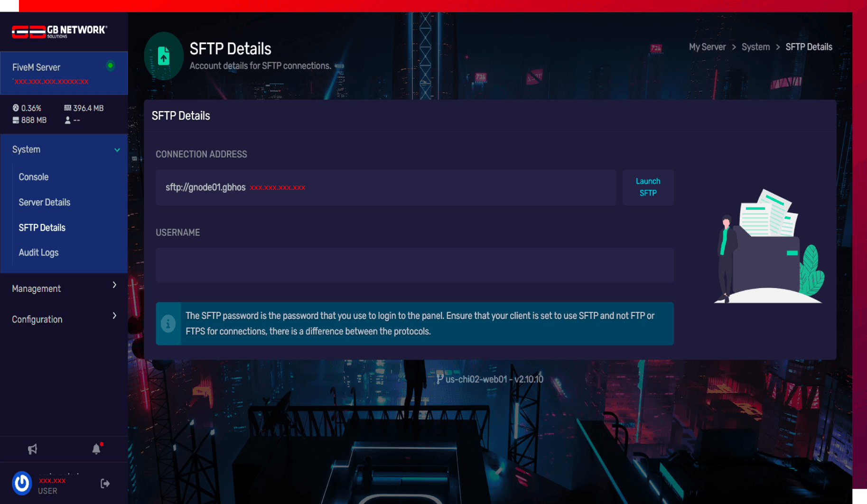Open the Console page

34,177
